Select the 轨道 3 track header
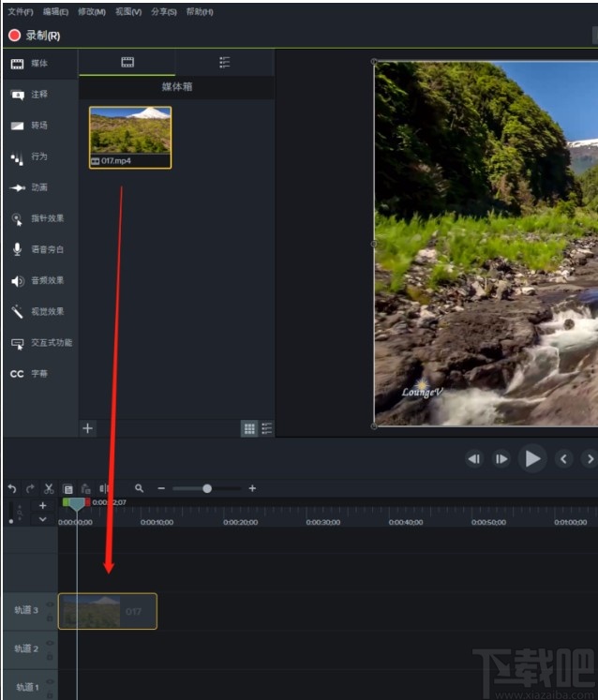598x700 pixels. (x=30, y=611)
